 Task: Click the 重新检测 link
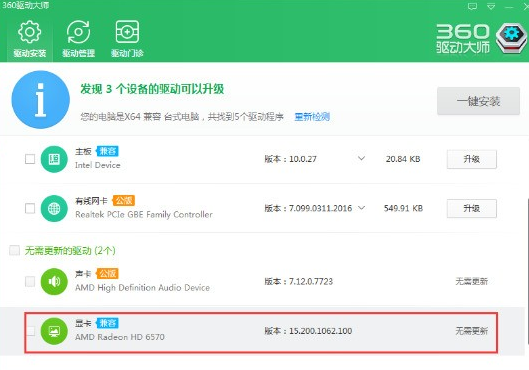(312, 117)
